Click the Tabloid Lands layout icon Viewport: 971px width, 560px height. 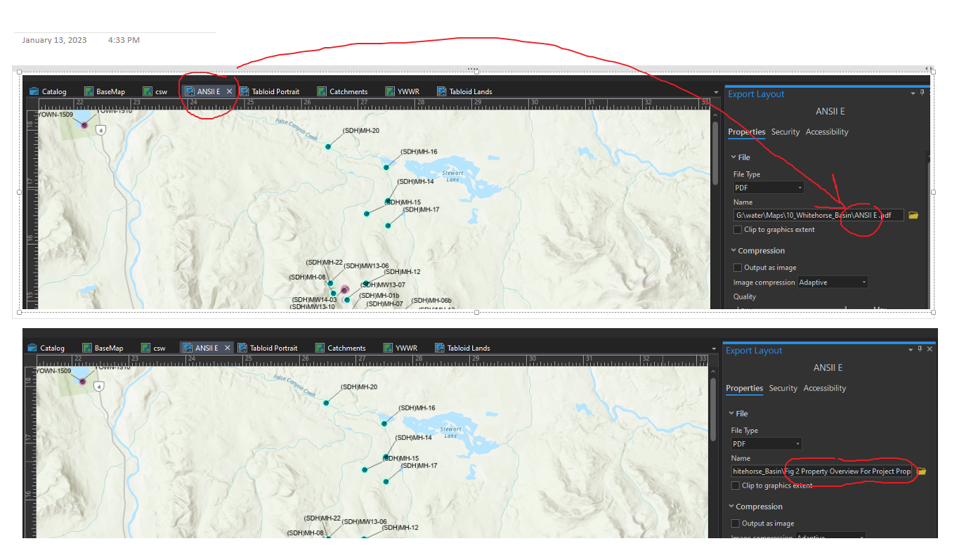(x=443, y=91)
